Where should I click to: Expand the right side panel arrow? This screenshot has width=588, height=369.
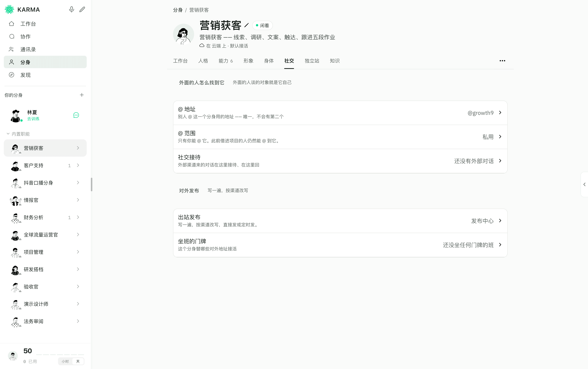[x=584, y=184]
